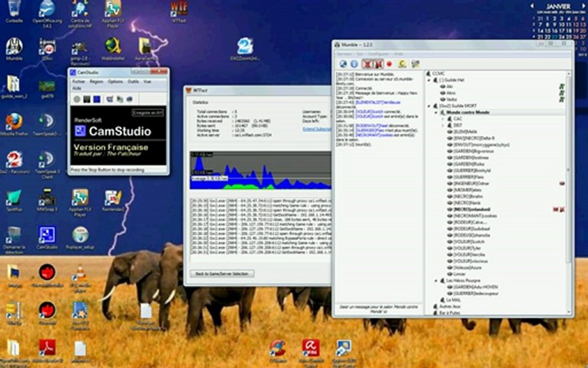Click Back to Game/Server Selection in WTFast
Screen dimensions: 588x368
pyautogui.click(x=222, y=274)
